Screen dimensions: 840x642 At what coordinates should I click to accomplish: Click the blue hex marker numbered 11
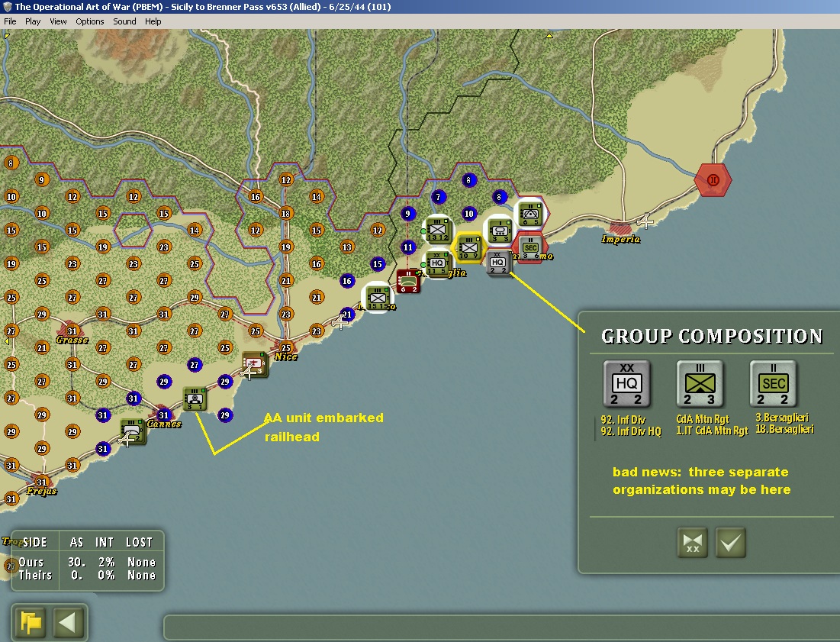(408, 247)
